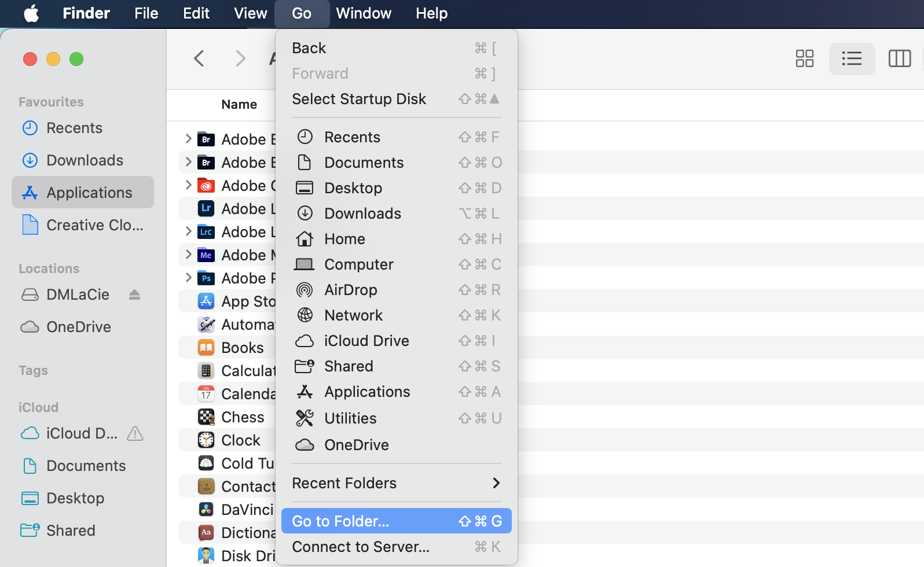
Task: Click the iCloud Drive warning icon
Action: coord(135,433)
